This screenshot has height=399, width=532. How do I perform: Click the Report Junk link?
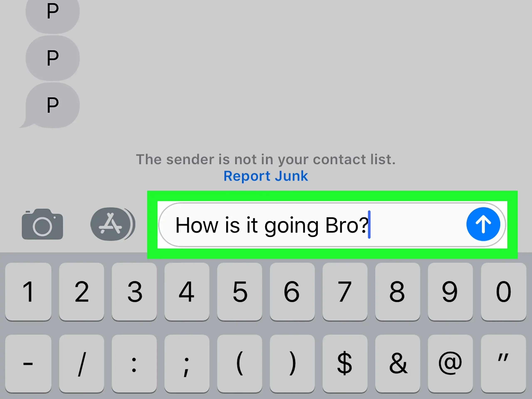coord(266,176)
